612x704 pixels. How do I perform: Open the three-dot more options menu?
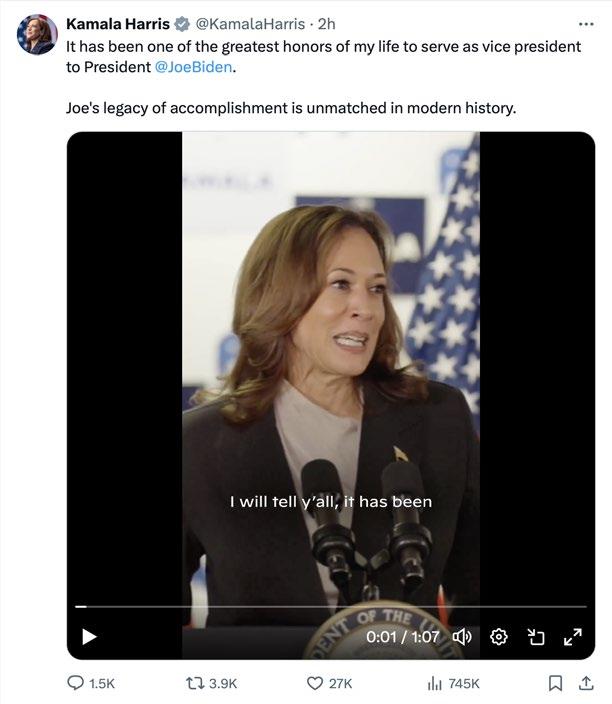(x=585, y=23)
